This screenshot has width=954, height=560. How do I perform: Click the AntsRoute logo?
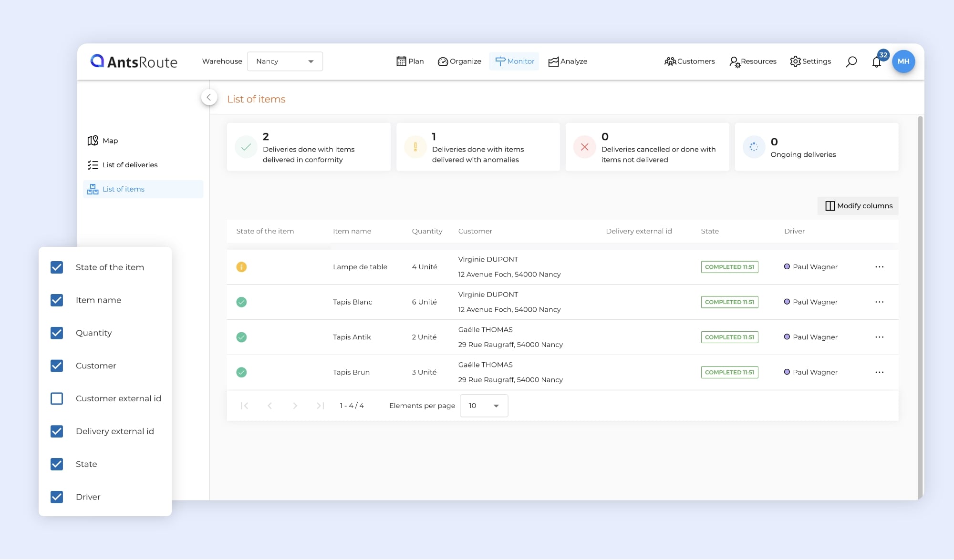point(134,61)
